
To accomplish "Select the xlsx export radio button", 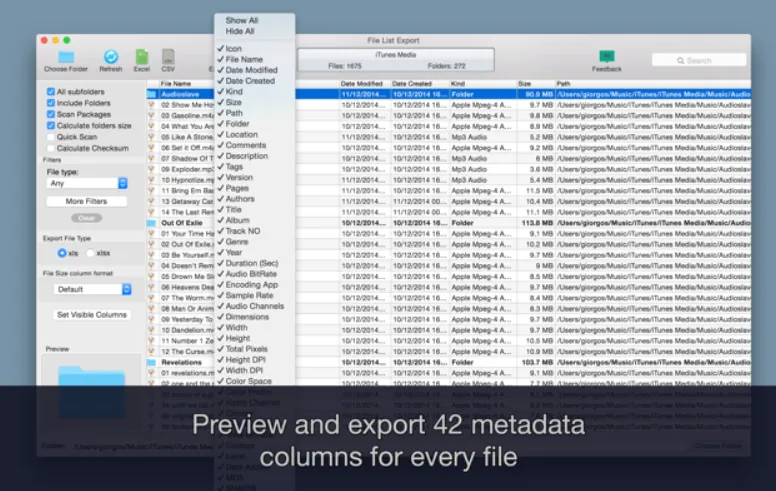I will (x=91, y=253).
